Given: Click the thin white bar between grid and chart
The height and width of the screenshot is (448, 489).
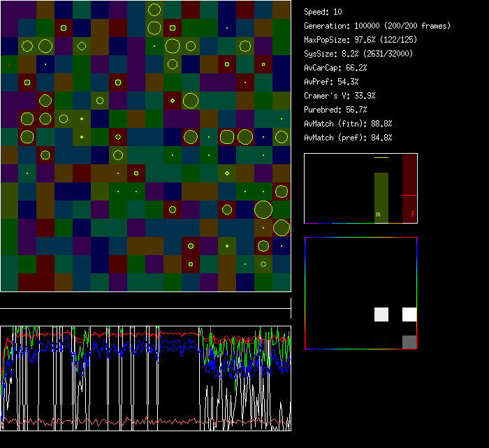Looking at the screenshot, I should click(145, 308).
